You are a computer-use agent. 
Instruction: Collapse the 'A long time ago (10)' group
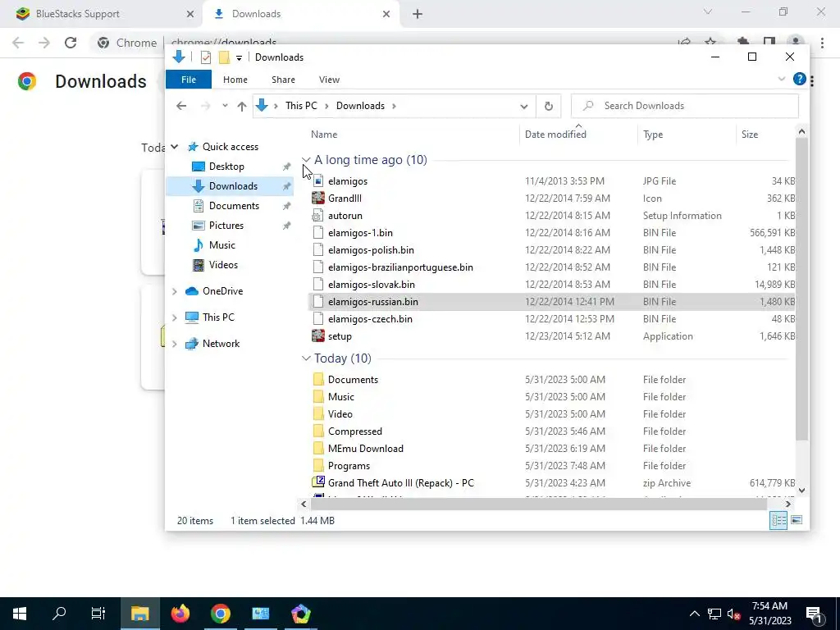tap(306, 160)
